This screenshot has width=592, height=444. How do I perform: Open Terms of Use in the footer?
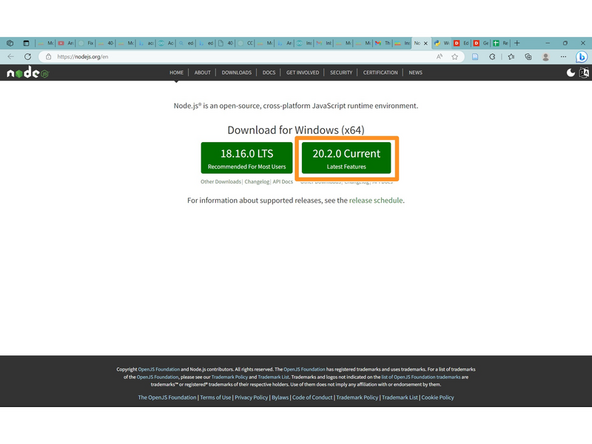215,397
